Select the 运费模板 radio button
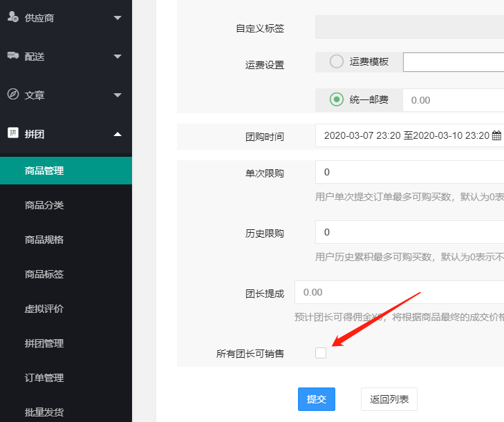Viewport: 504px width, 422px height. pyautogui.click(x=337, y=61)
